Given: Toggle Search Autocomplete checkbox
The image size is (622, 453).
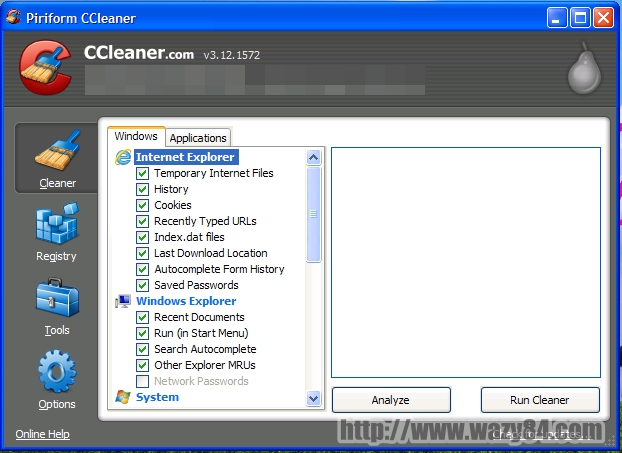Looking at the screenshot, I should coord(142,349).
